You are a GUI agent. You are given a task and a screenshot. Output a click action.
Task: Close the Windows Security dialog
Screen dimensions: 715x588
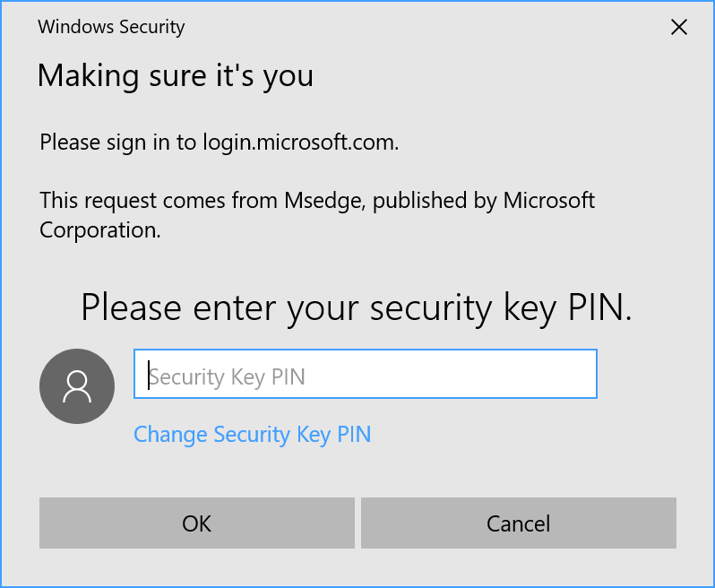[679, 27]
